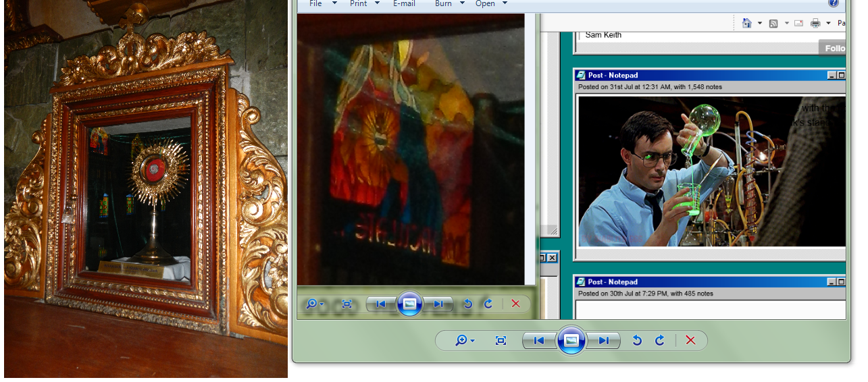
Task: Go to next photo in outer viewer
Action: (x=603, y=341)
